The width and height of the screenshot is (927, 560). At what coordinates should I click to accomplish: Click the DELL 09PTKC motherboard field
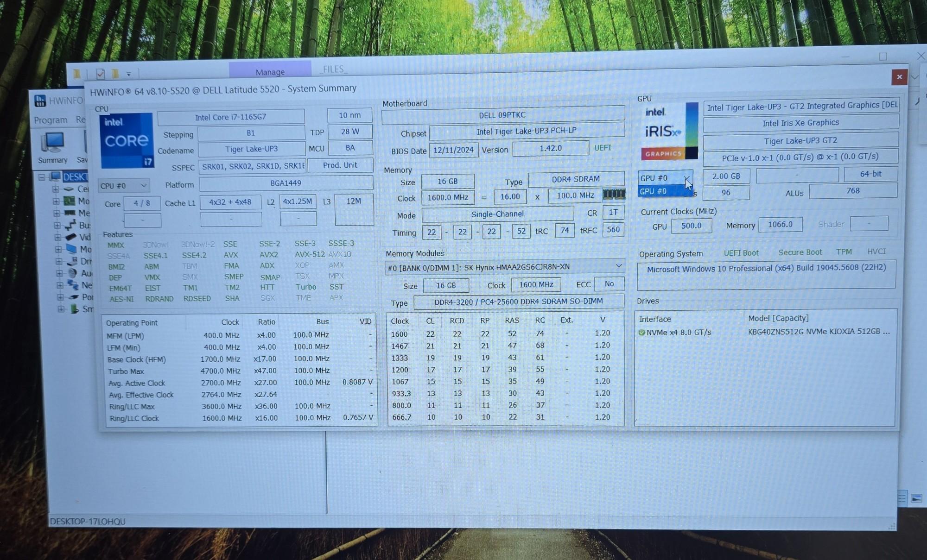click(502, 115)
